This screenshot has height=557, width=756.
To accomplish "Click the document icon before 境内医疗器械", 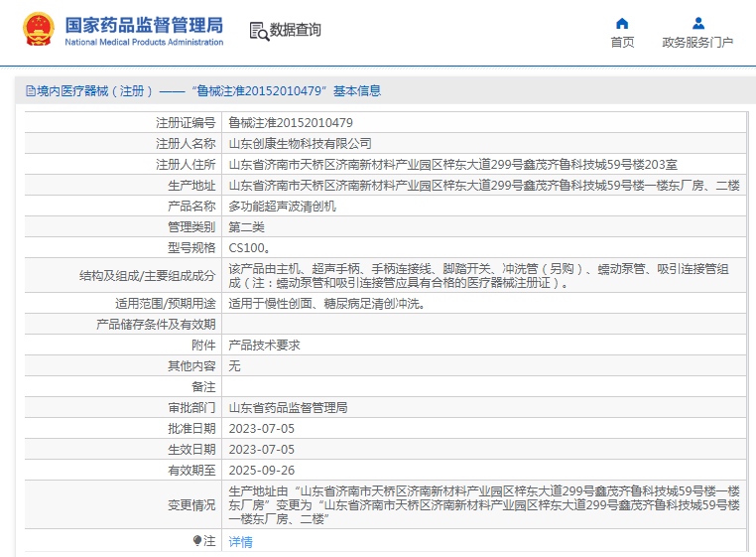I will point(31,90).
